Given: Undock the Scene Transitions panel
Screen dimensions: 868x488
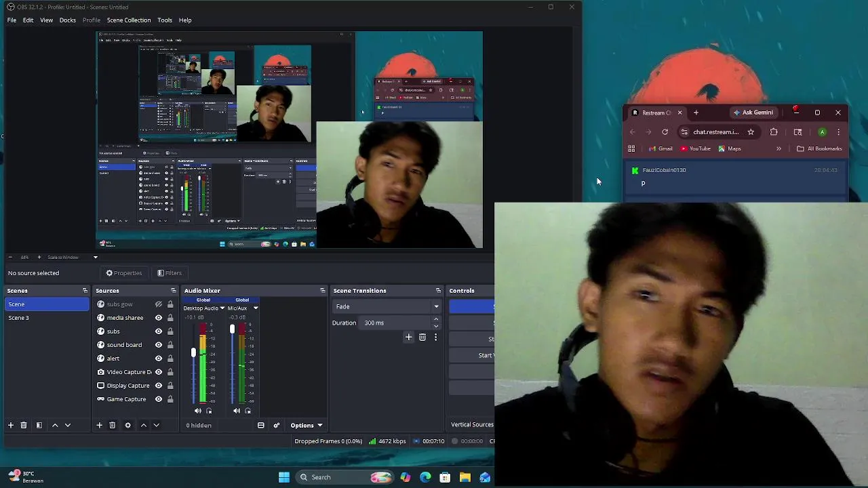Looking at the screenshot, I should coord(438,291).
